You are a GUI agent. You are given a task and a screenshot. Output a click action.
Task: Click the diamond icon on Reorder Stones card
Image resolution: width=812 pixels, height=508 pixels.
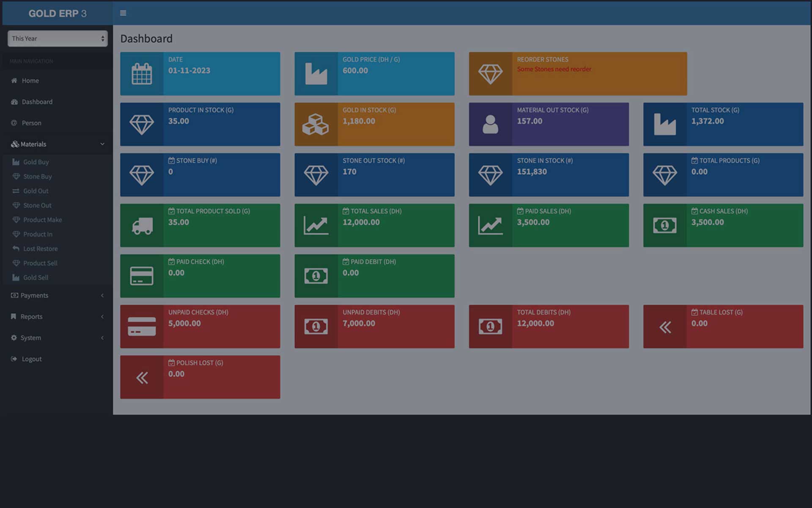pos(490,74)
